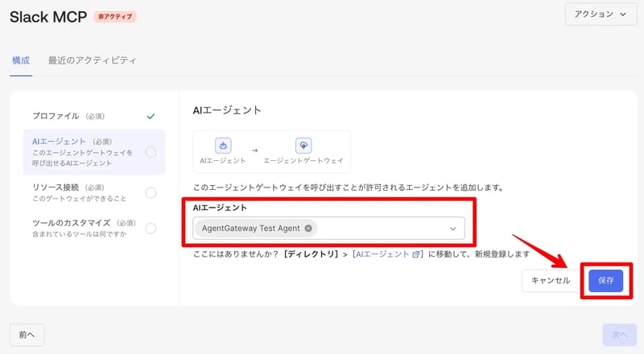Screen dimensions: 644x354
Task: Click the 非アクティブ status badge
Action: [115, 17]
